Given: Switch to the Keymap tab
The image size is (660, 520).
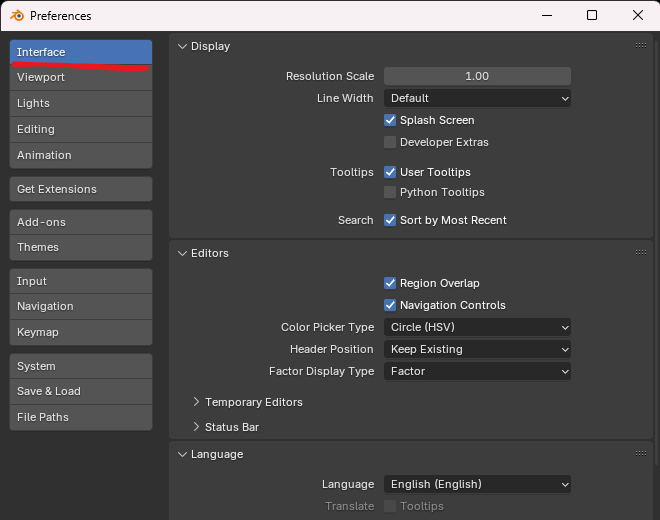Looking at the screenshot, I should [x=81, y=332].
